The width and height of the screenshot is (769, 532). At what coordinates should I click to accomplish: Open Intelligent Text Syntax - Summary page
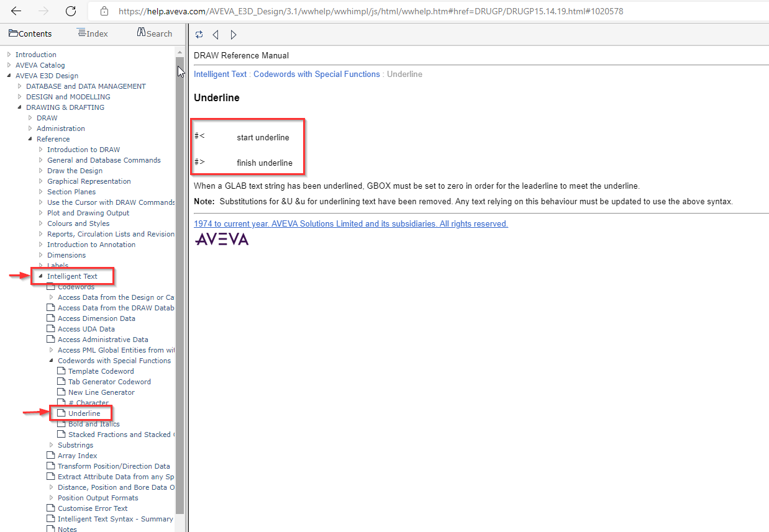point(116,519)
